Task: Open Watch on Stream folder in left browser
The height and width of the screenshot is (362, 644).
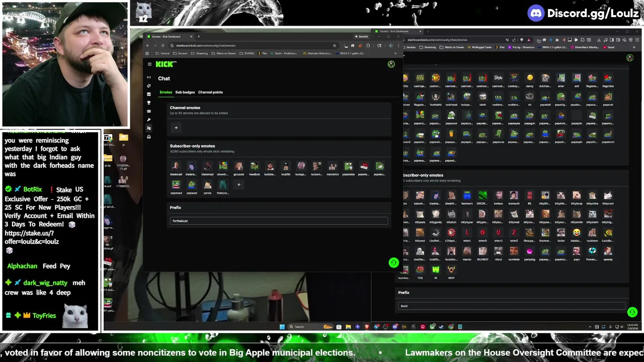Action: tap(223, 53)
